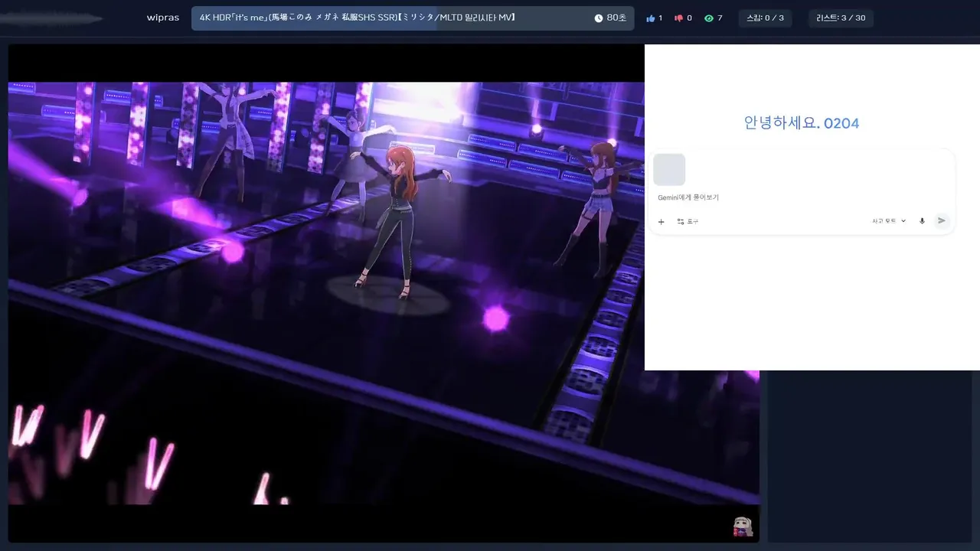The image size is (980, 551).
Task: Expand the 사고 모드 mode dropdown
Action: pyautogui.click(x=889, y=220)
